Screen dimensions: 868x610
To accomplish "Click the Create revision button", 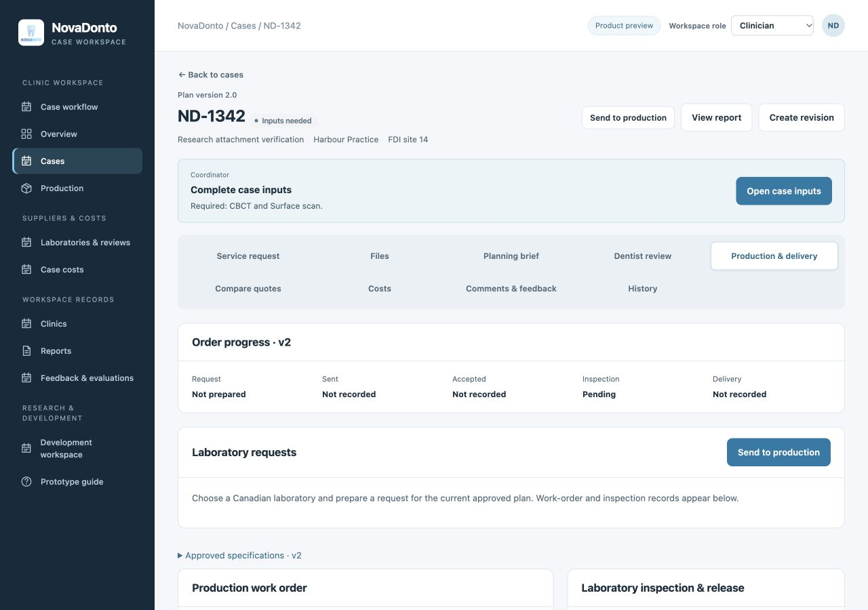I will [802, 117].
